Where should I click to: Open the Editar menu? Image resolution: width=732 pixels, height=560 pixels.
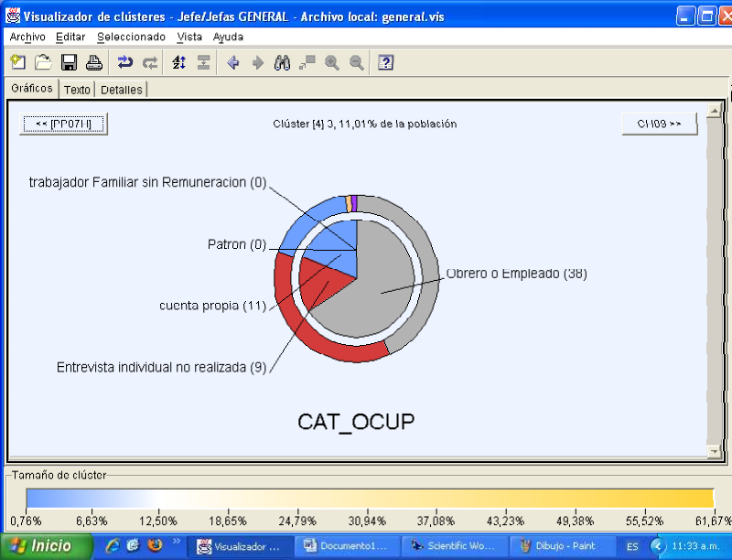pyautogui.click(x=70, y=37)
